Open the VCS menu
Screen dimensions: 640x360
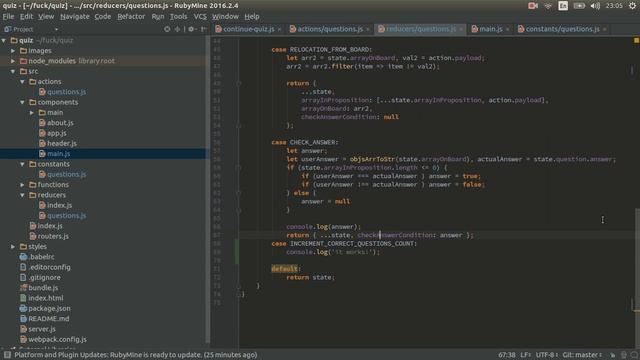tap(200, 17)
